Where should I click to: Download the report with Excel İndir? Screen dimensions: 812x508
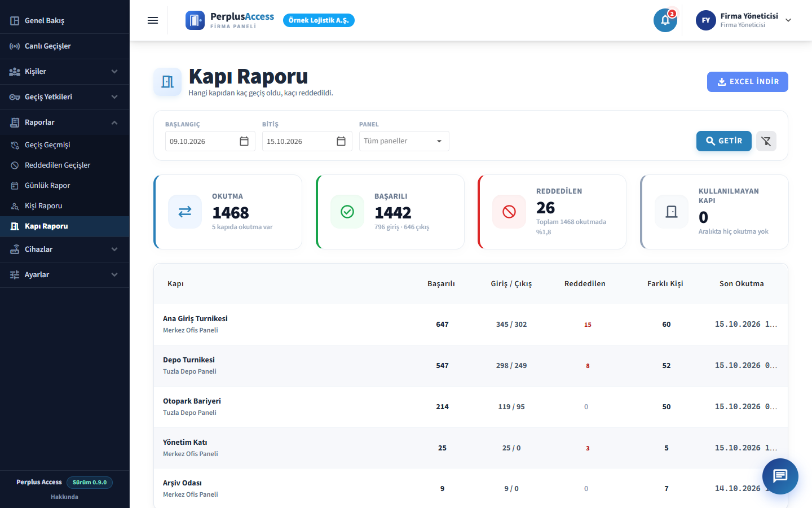(748, 82)
